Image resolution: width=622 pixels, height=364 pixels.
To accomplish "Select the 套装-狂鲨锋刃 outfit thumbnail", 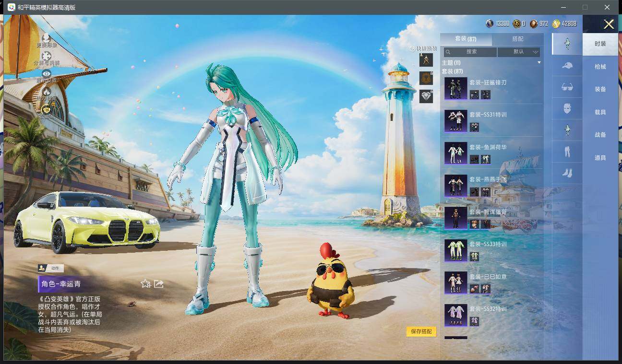I will pos(455,88).
